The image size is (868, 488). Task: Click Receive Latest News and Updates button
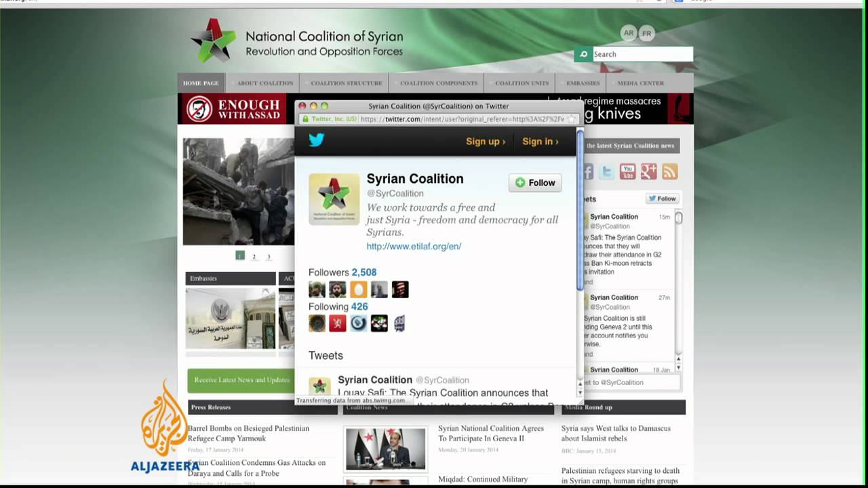[241, 380]
